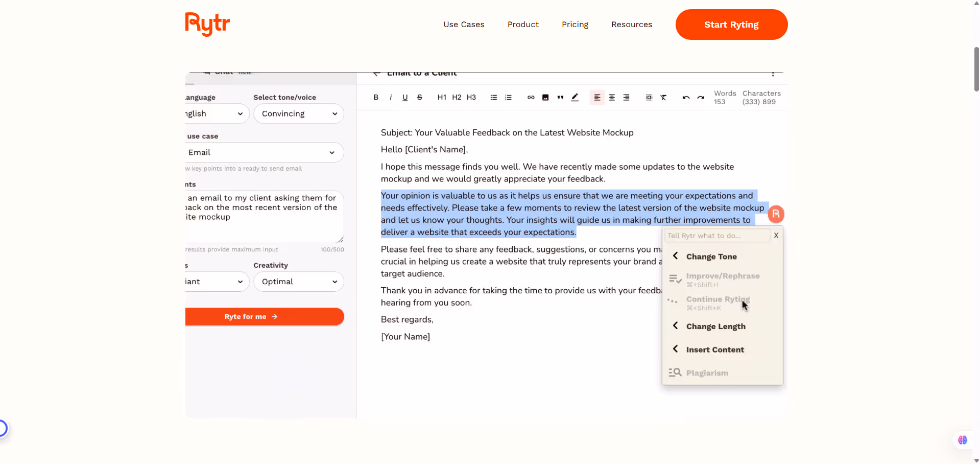Open the Optimal creativity dropdown
The image size is (980, 464).
point(299,282)
